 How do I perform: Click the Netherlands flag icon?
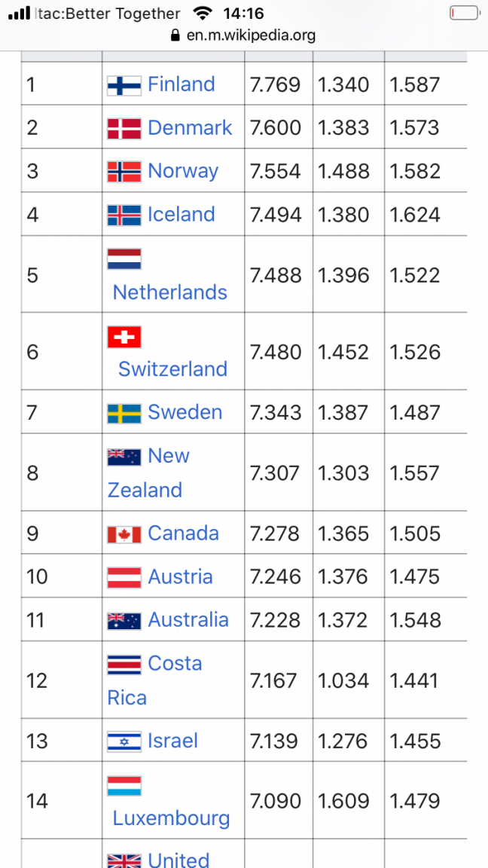(124, 259)
